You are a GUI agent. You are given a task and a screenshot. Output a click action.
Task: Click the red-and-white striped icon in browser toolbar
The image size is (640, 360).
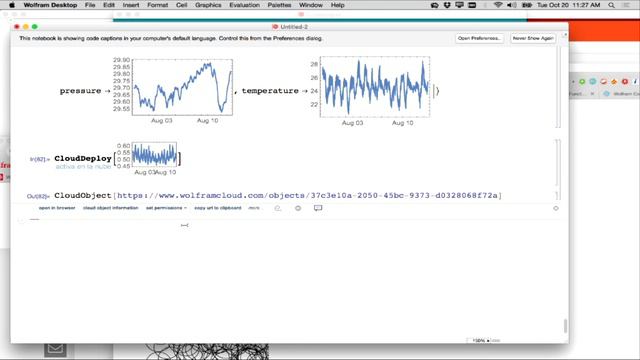pyautogui.click(x=603, y=82)
